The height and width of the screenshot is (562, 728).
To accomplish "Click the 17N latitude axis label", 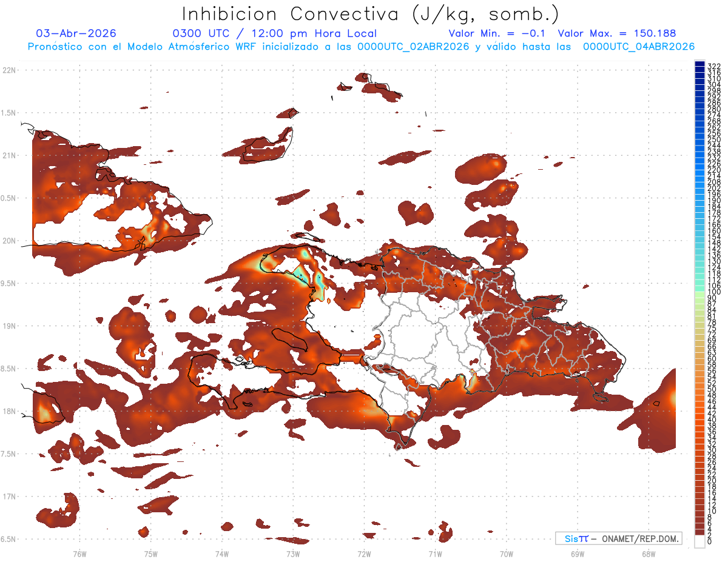I will tap(9, 497).
